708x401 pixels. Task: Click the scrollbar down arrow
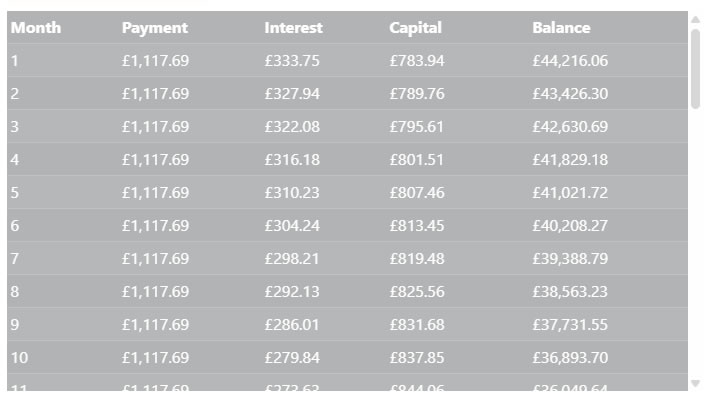click(x=695, y=382)
